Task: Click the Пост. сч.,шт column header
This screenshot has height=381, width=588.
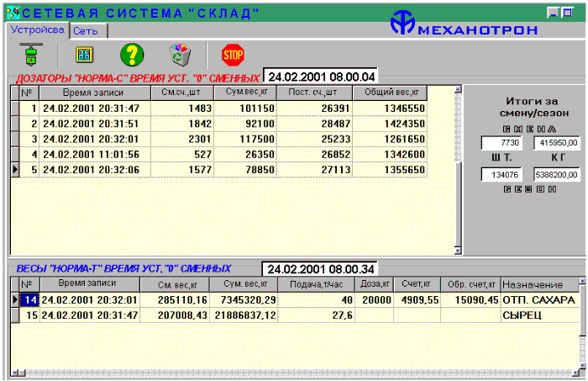Action: tap(315, 93)
